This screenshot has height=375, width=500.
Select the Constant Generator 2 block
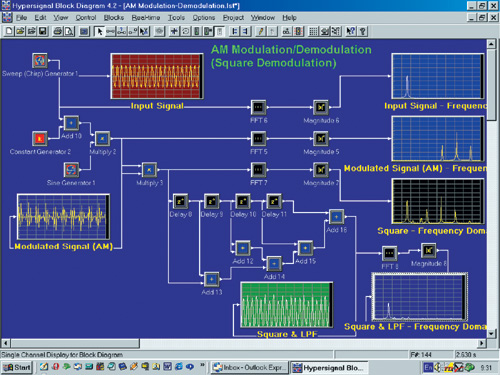[40, 138]
